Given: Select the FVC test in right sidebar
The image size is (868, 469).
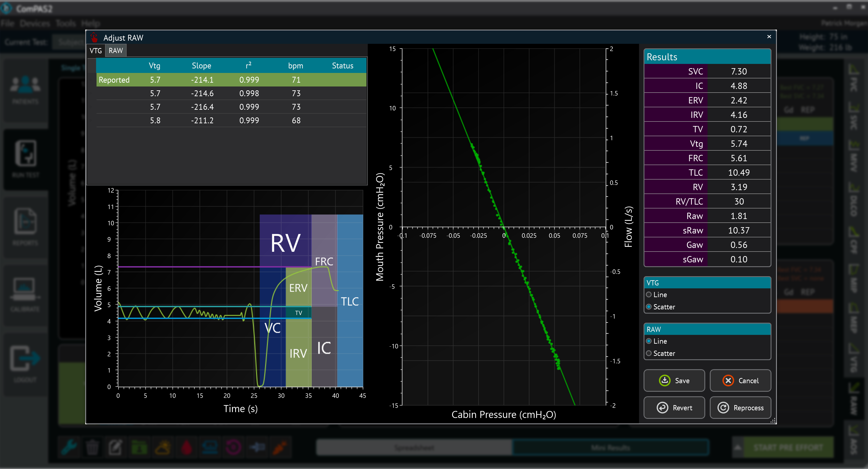Looking at the screenshot, I should click(854, 78).
